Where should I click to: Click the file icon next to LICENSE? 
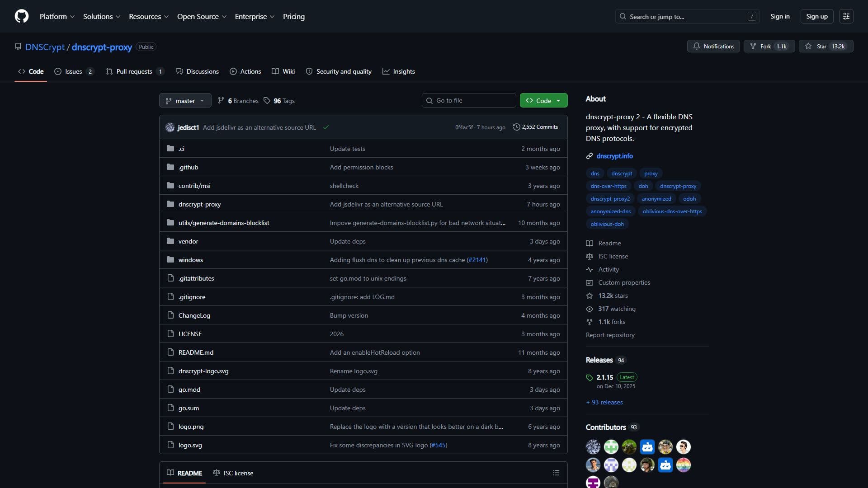click(170, 333)
